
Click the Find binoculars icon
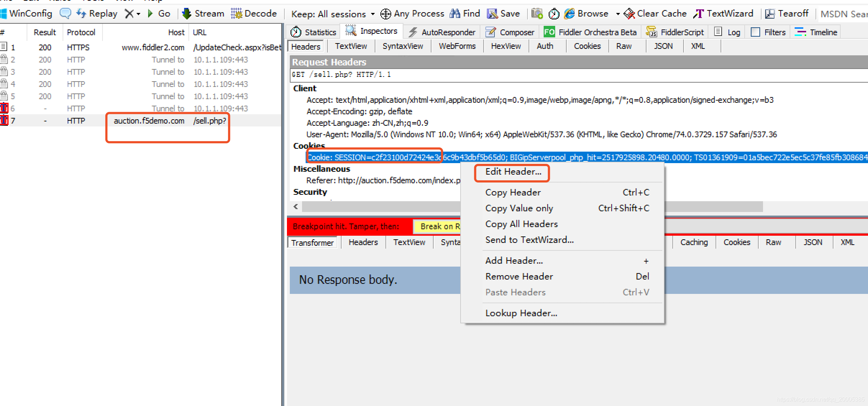point(455,14)
